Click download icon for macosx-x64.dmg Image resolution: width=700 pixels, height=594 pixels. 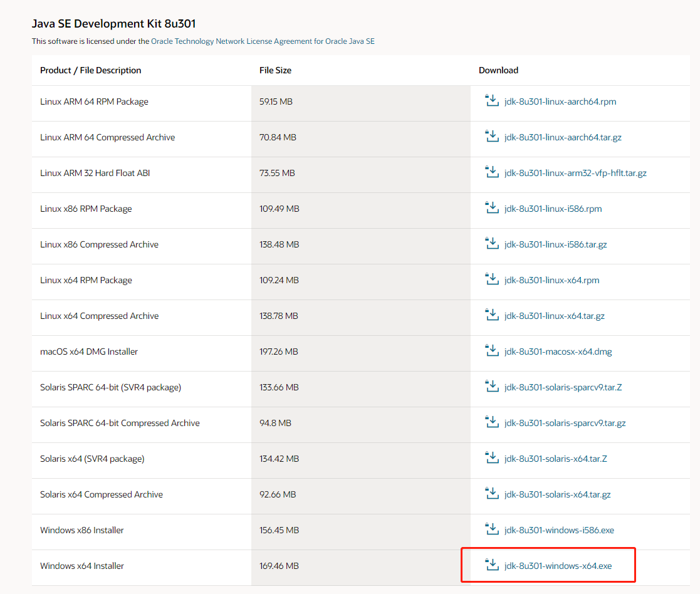coord(492,350)
